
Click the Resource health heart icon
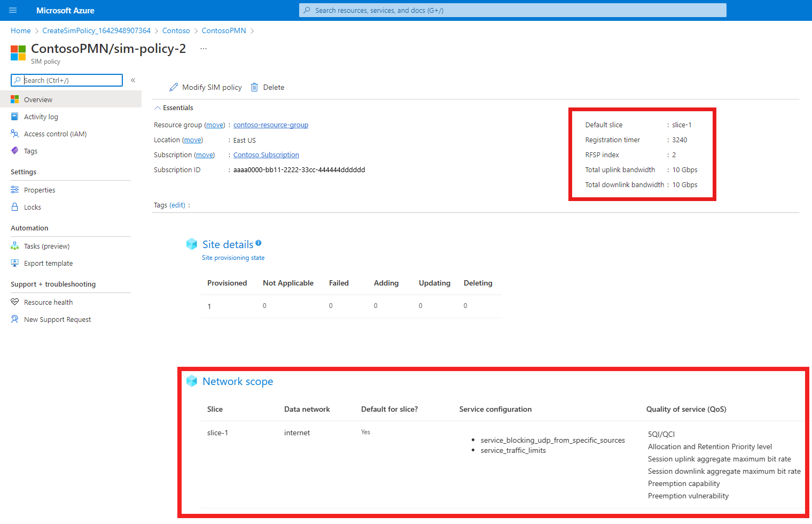coord(15,302)
